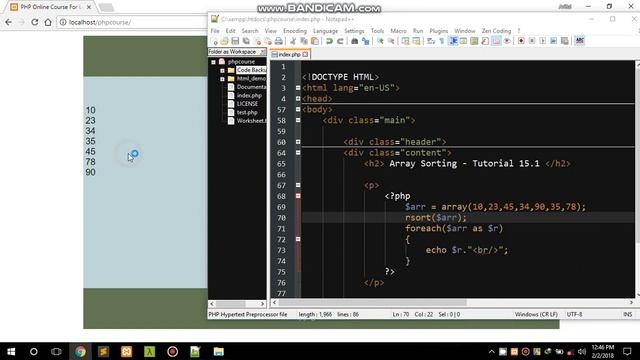Viewport: 640px width, 360px height.
Task: Select LICENSE file in workspace tree
Action: [x=247, y=104]
